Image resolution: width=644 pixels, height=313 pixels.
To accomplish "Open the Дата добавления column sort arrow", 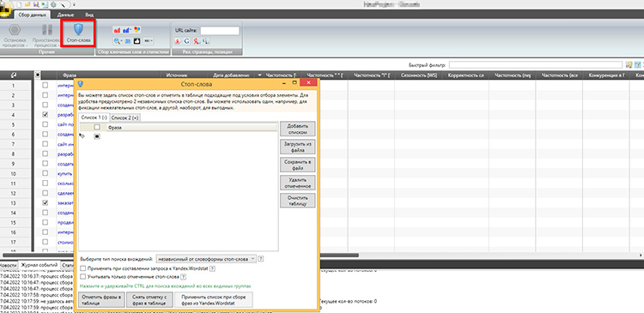I will (x=259, y=75).
